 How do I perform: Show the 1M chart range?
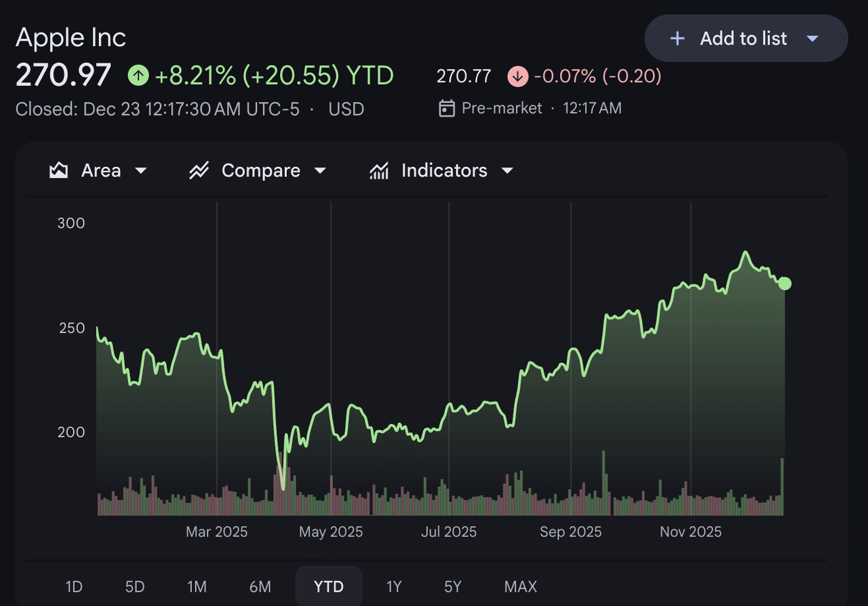tap(197, 587)
